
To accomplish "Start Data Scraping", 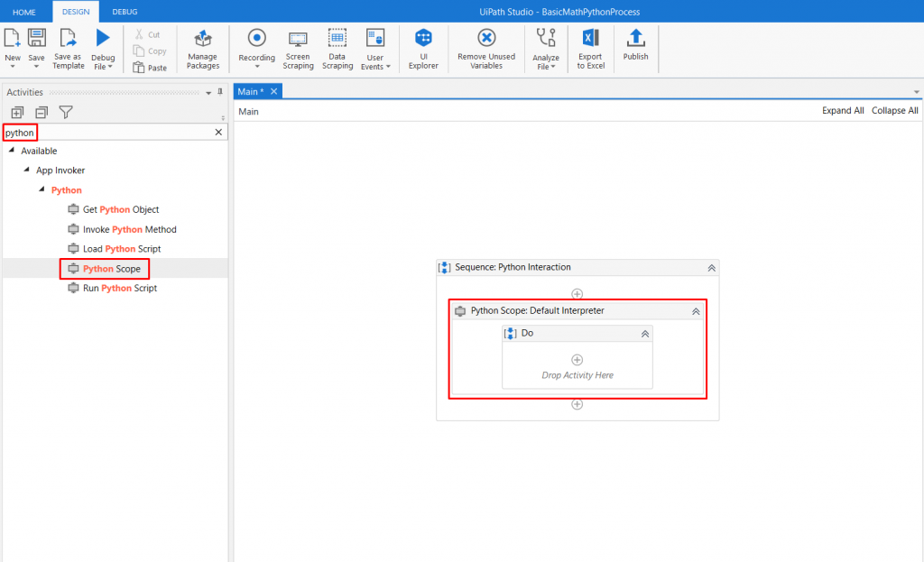I will [337, 49].
